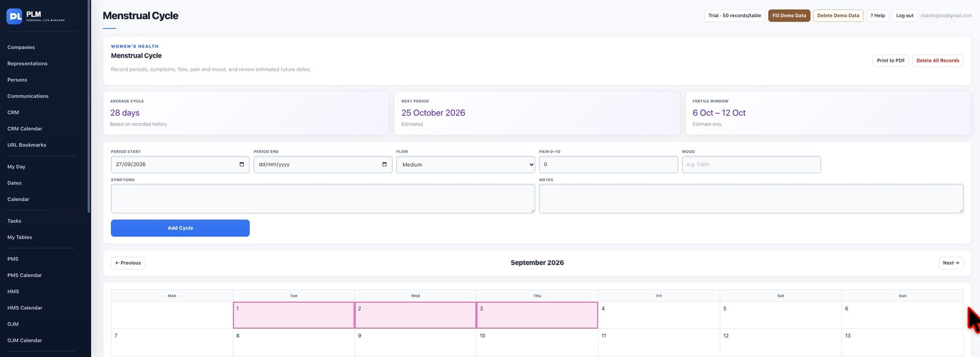Select September 12 calendar cell

click(x=781, y=342)
